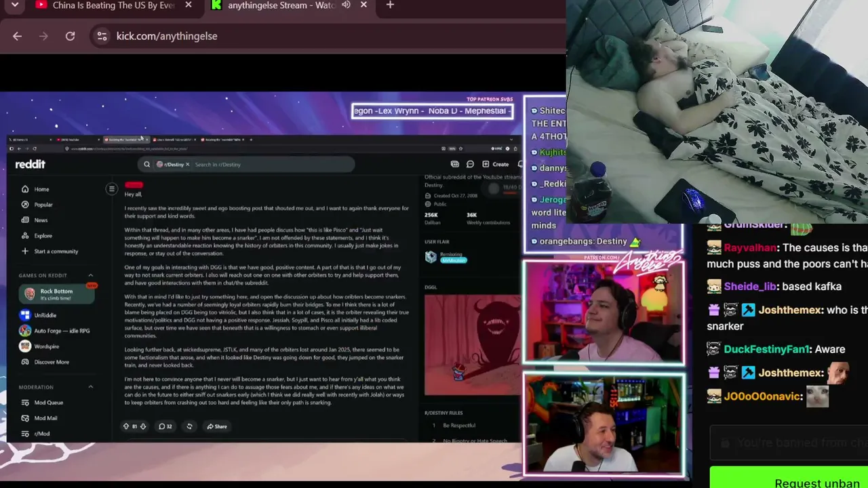868x488 pixels.
Task: Open a new browser tab
Action: pyautogui.click(x=390, y=5)
